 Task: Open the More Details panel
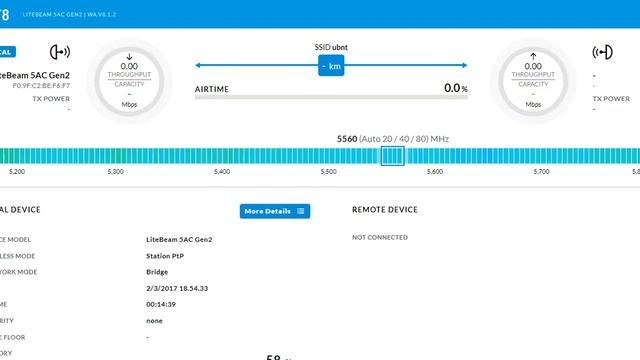click(275, 211)
